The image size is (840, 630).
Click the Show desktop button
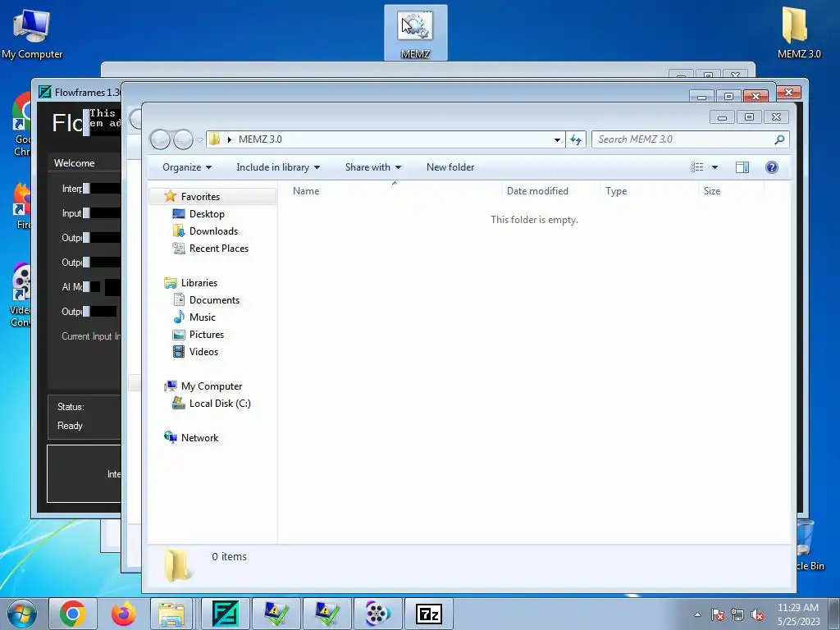click(834, 614)
